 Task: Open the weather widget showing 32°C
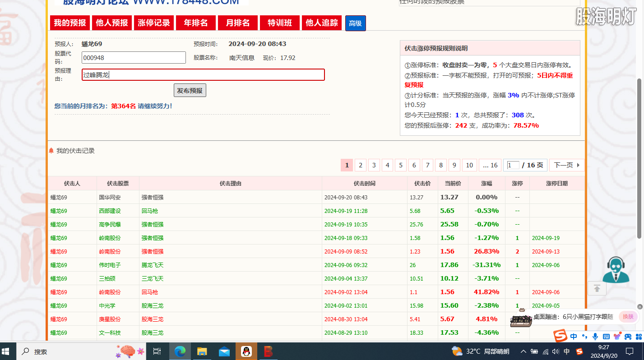[480, 351]
